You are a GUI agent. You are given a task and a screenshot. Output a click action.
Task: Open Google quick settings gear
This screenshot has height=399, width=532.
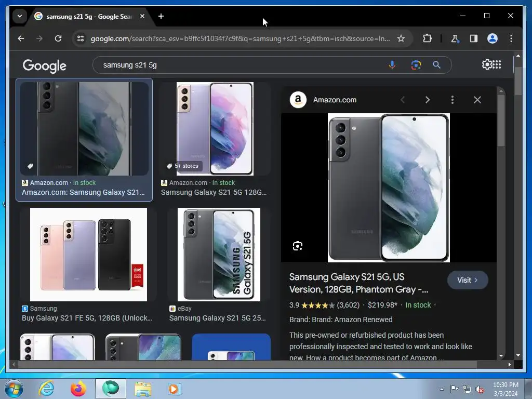(486, 64)
